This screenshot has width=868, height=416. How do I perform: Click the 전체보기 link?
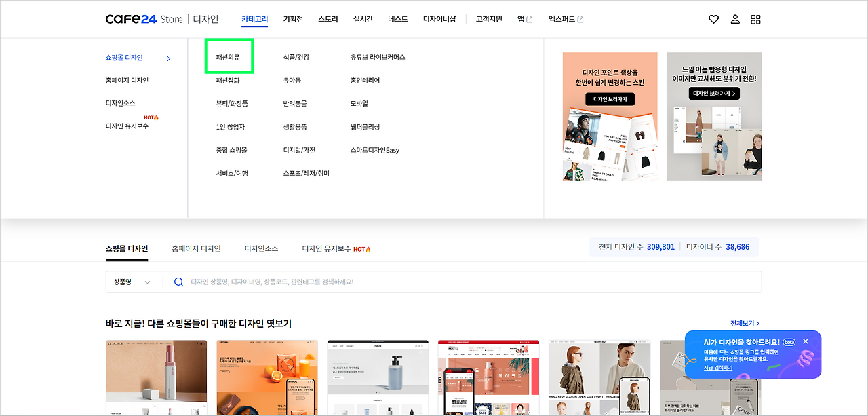tap(745, 324)
